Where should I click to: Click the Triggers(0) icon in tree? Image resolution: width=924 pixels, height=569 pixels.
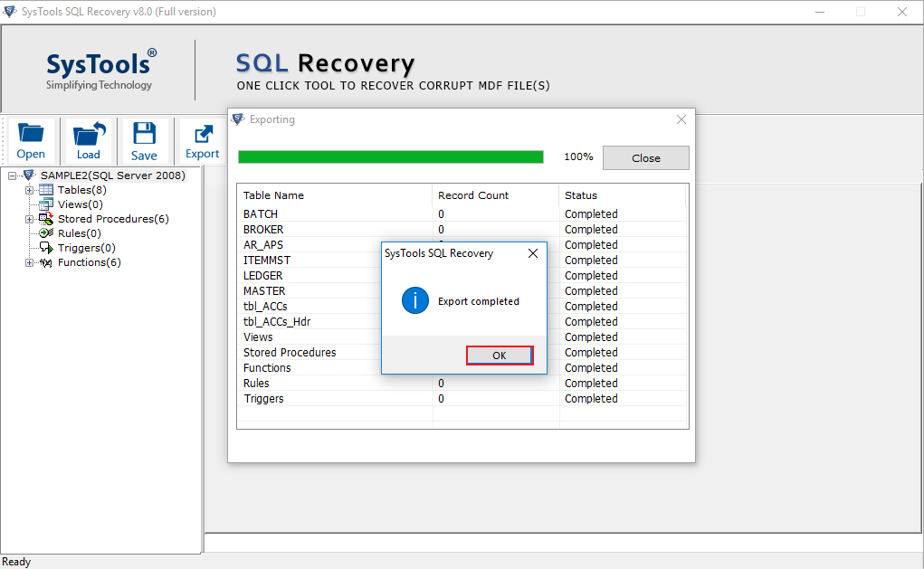[x=46, y=247]
